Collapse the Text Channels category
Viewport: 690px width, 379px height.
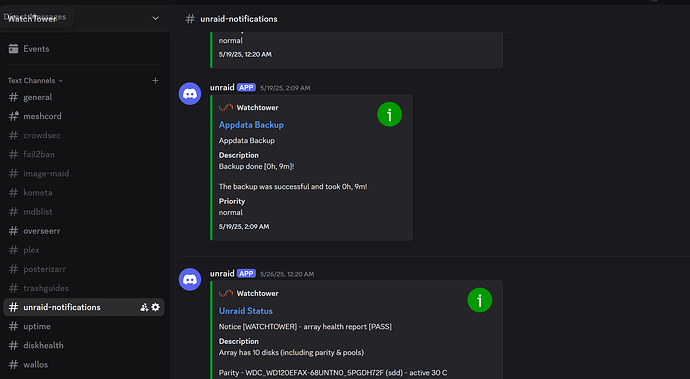click(35, 81)
